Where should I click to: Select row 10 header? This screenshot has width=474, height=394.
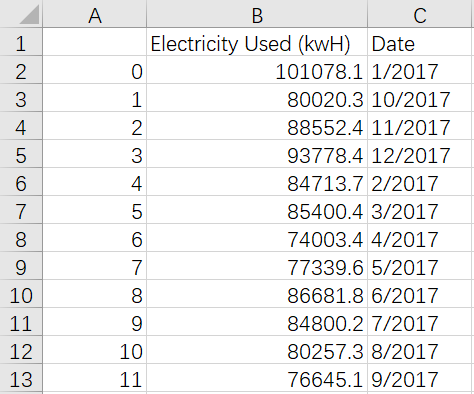[21, 294]
